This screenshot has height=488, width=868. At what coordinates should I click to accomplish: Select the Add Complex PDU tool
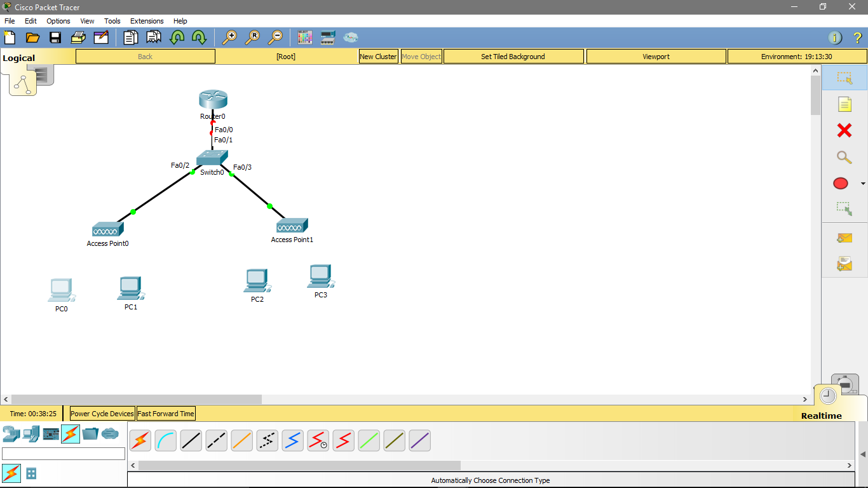click(845, 264)
